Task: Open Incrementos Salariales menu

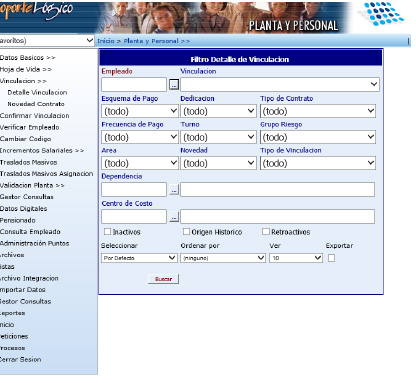Action: pyautogui.click(x=42, y=150)
